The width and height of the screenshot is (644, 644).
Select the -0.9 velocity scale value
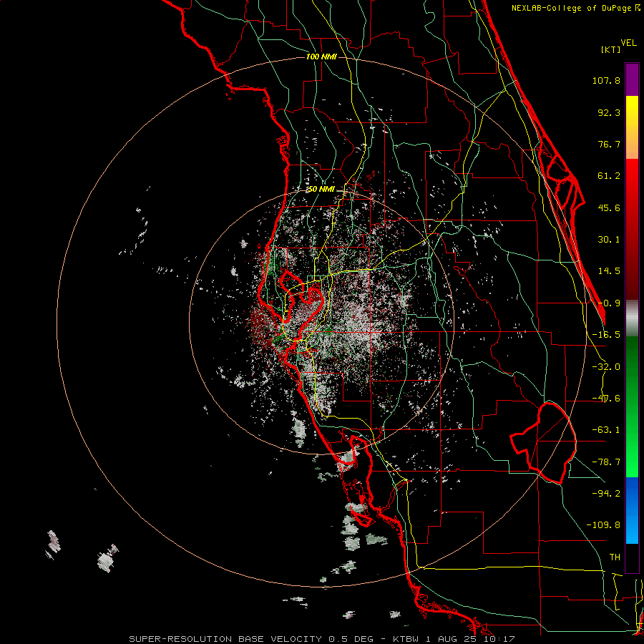click(609, 303)
